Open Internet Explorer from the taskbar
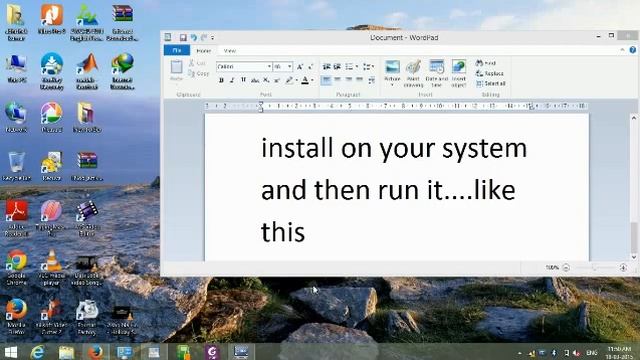Viewport: 640px width, 360px height. pos(38,352)
